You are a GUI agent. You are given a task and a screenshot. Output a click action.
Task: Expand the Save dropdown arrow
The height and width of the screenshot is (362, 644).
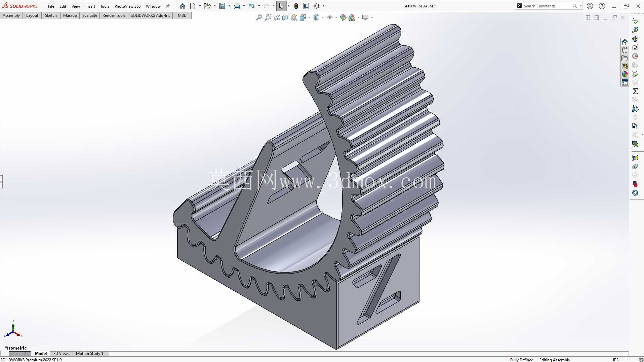(229, 6)
